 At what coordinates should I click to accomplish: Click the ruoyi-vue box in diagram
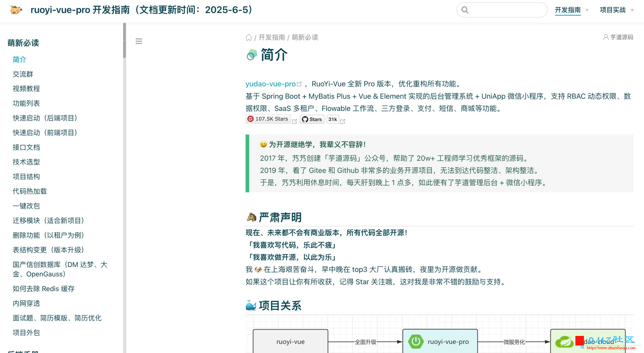point(290,341)
